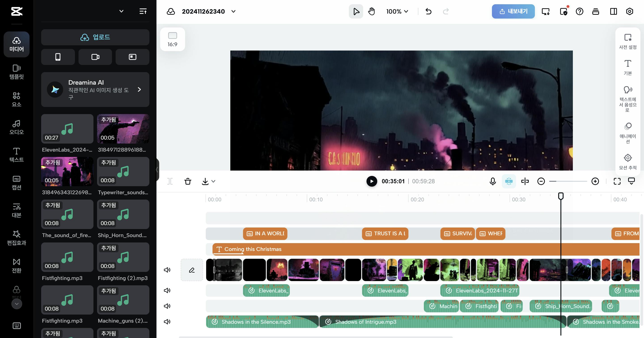The height and width of the screenshot is (338, 644).
Task: Click the blue Export button
Action: pyautogui.click(x=513, y=11)
